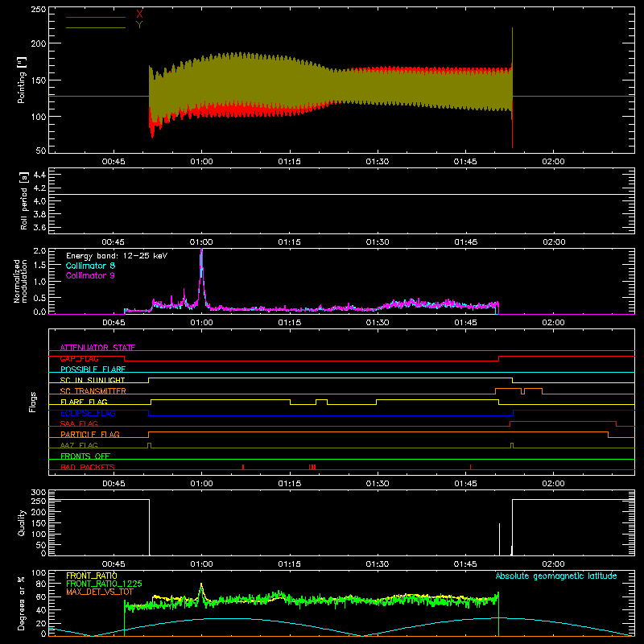Click the 'SAA_FLAG' label
The height and width of the screenshot is (644, 644).
point(79,423)
